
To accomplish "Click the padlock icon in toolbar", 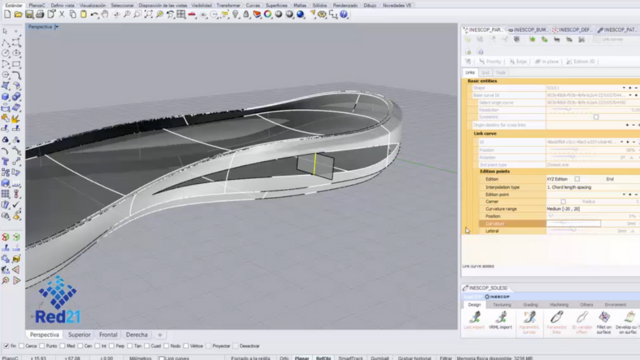I will [x=246, y=14].
